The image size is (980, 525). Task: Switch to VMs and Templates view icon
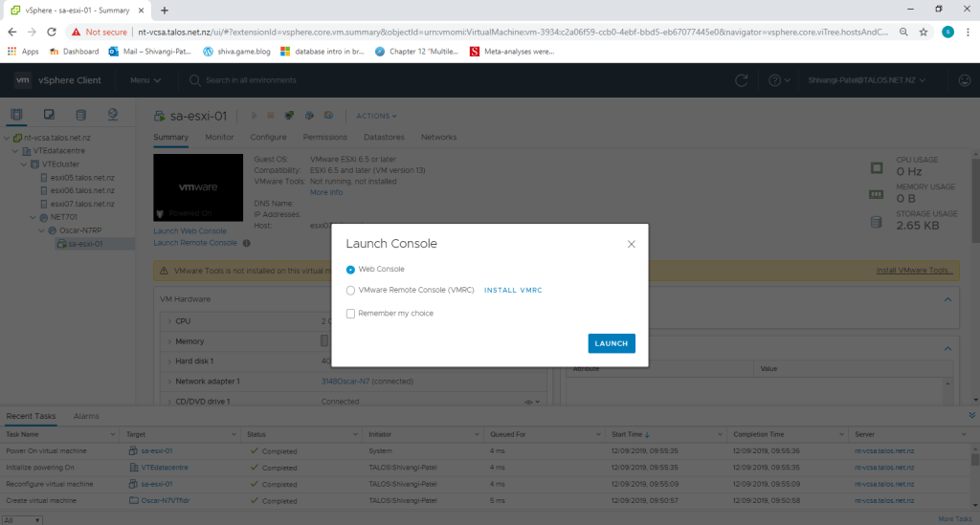click(49, 116)
